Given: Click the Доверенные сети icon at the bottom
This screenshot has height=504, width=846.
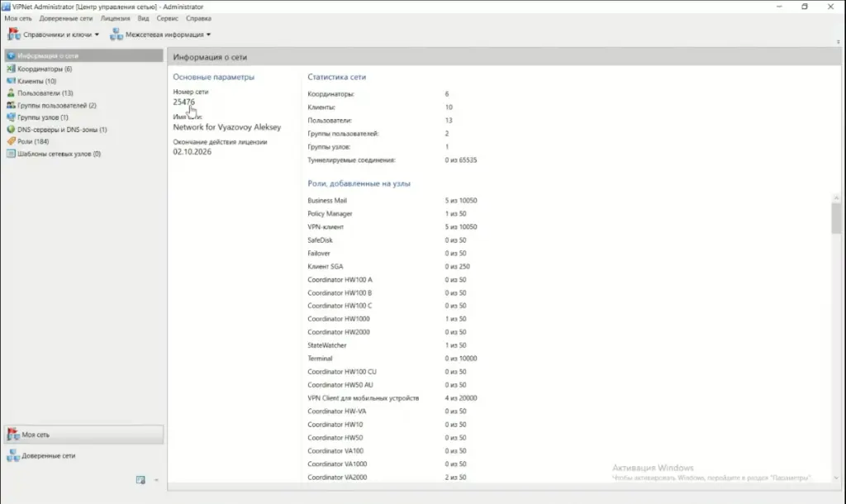Looking at the screenshot, I should [x=13, y=455].
